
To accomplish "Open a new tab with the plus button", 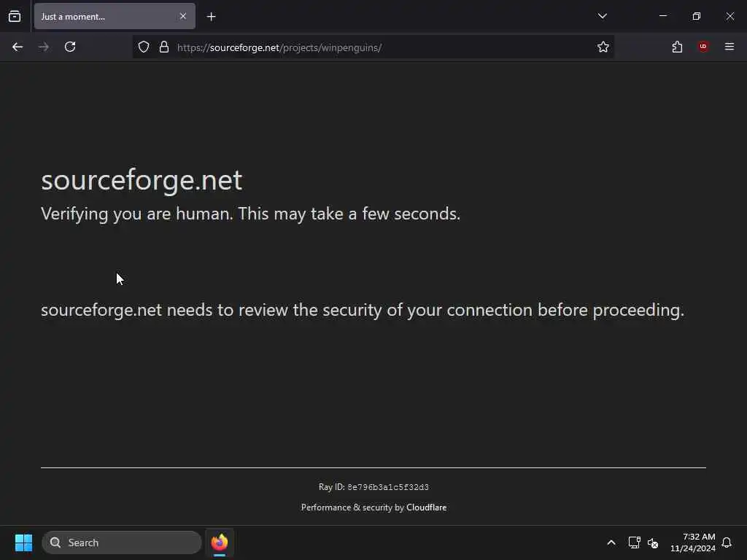I will (x=211, y=17).
